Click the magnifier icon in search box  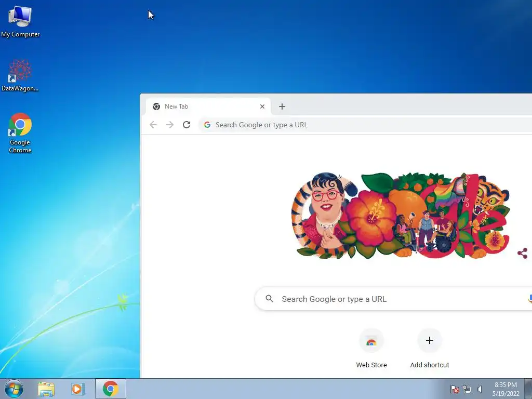point(270,299)
